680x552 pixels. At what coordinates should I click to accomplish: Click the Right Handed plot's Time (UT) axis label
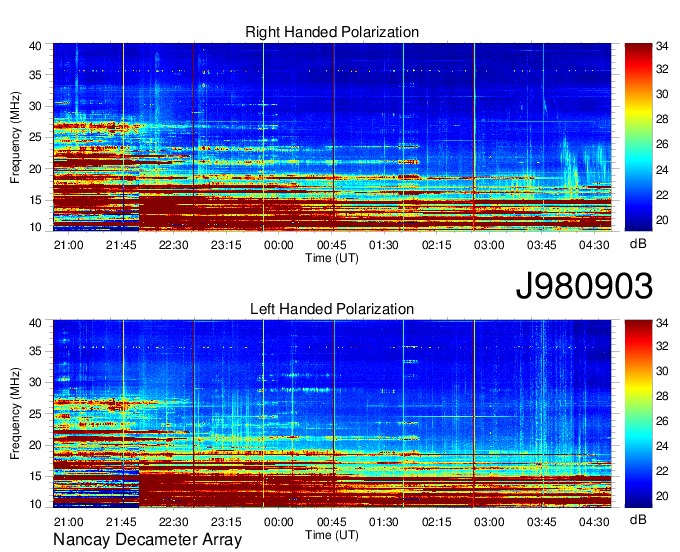[332, 258]
